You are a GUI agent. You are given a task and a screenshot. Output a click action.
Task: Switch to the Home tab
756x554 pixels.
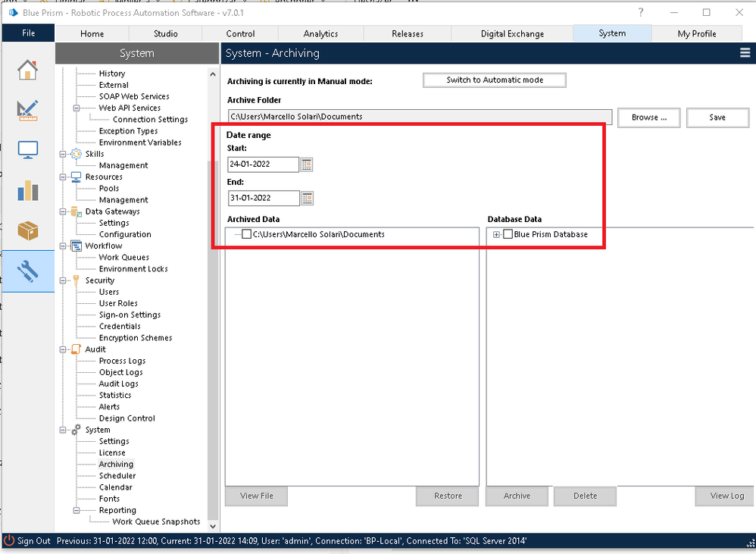pos(92,34)
